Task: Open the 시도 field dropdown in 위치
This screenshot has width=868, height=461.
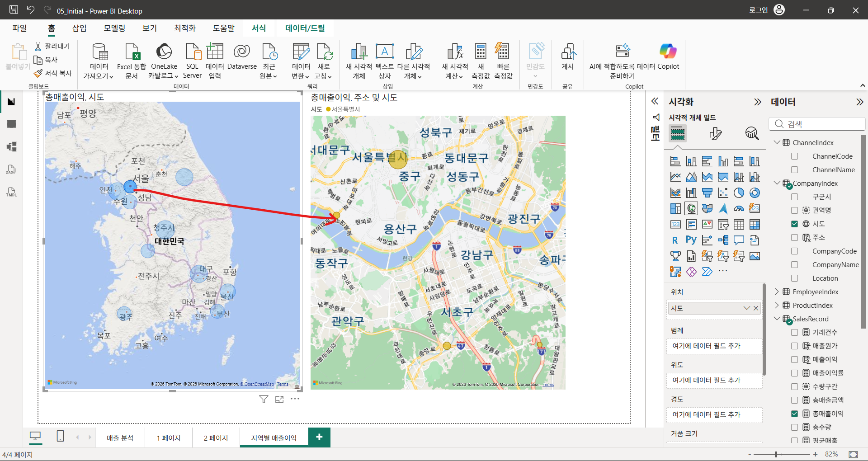Action: coord(747,308)
